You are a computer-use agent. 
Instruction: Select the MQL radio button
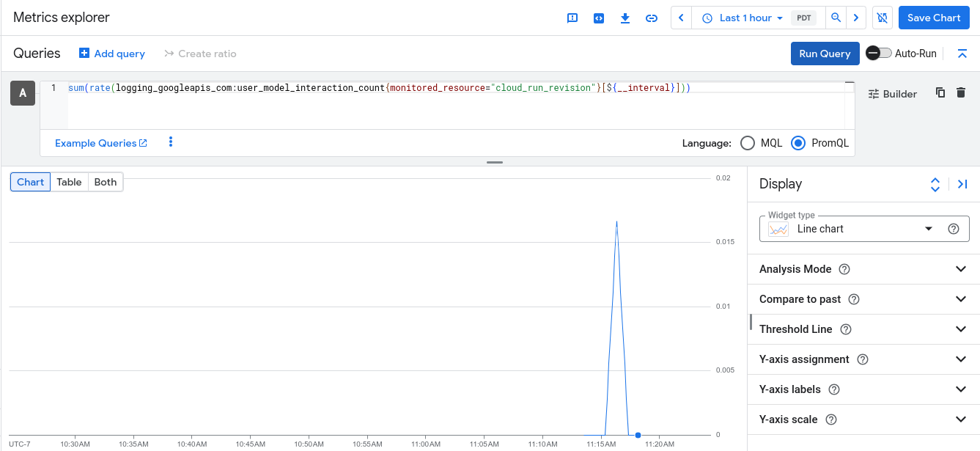click(x=748, y=143)
